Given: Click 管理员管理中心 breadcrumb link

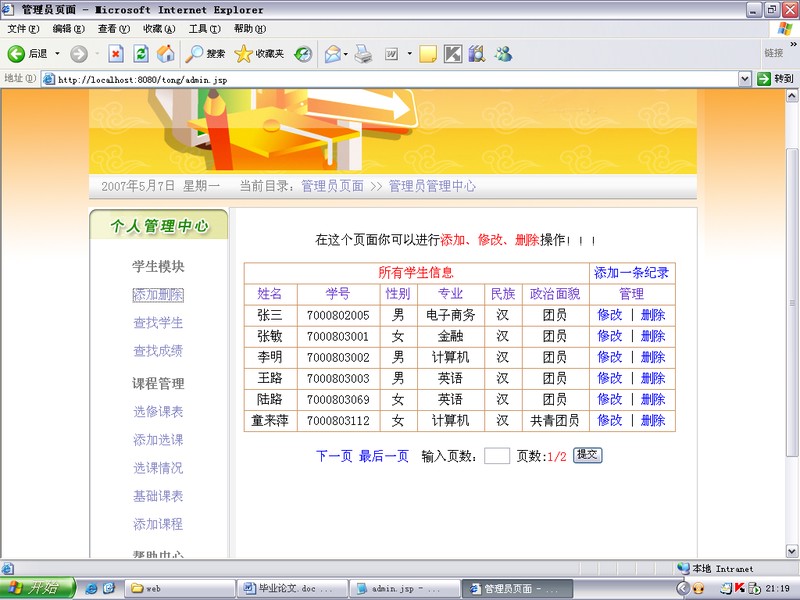Looking at the screenshot, I should point(432,186).
